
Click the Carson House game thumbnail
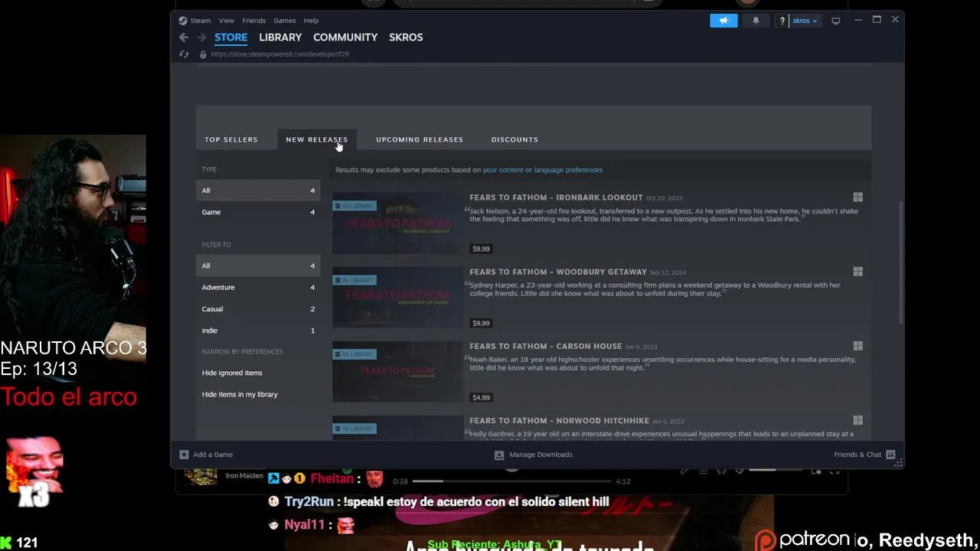(398, 371)
